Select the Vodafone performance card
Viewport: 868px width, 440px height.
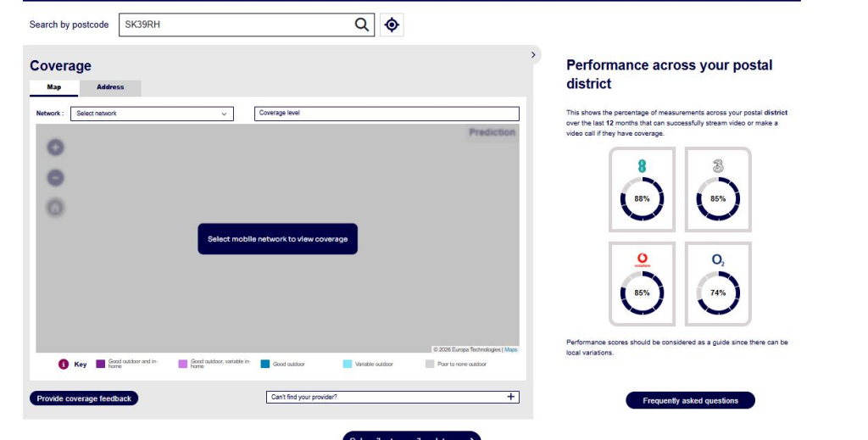pyautogui.click(x=643, y=284)
